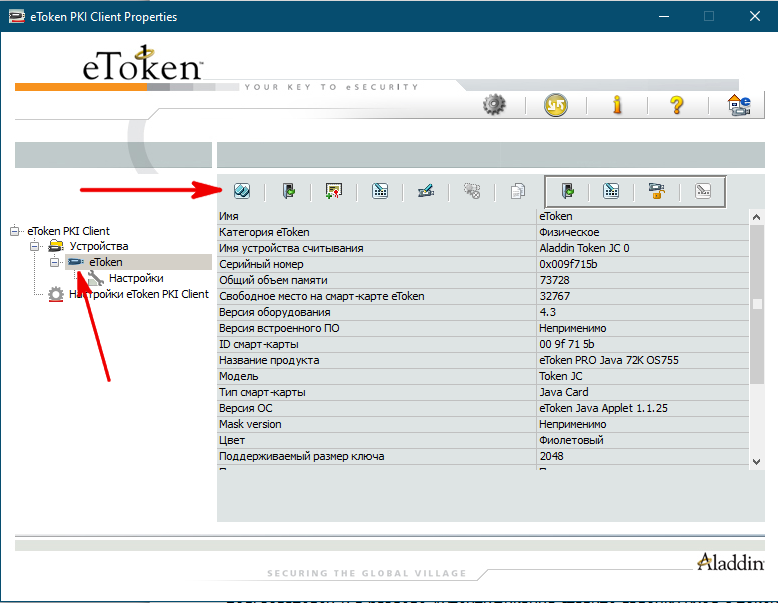Click the 'Версия встроенного ПО' label
This screenshot has height=603, width=778.
click(279, 328)
